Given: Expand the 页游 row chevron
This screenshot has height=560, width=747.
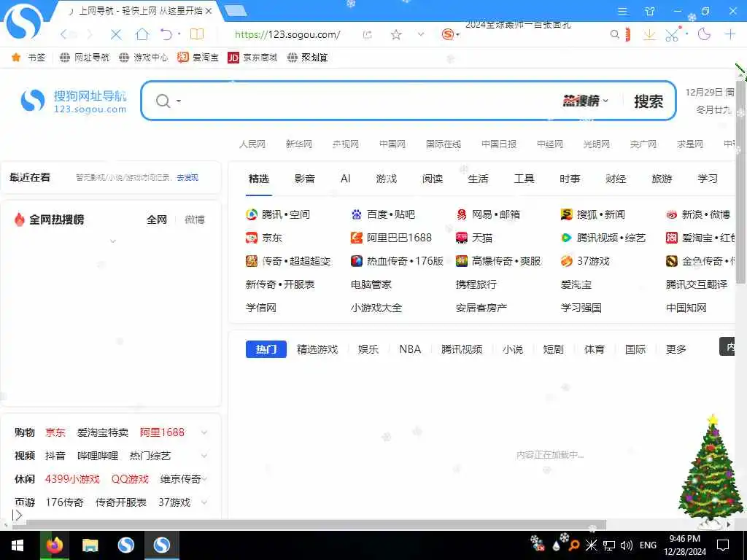Looking at the screenshot, I should (x=204, y=502).
